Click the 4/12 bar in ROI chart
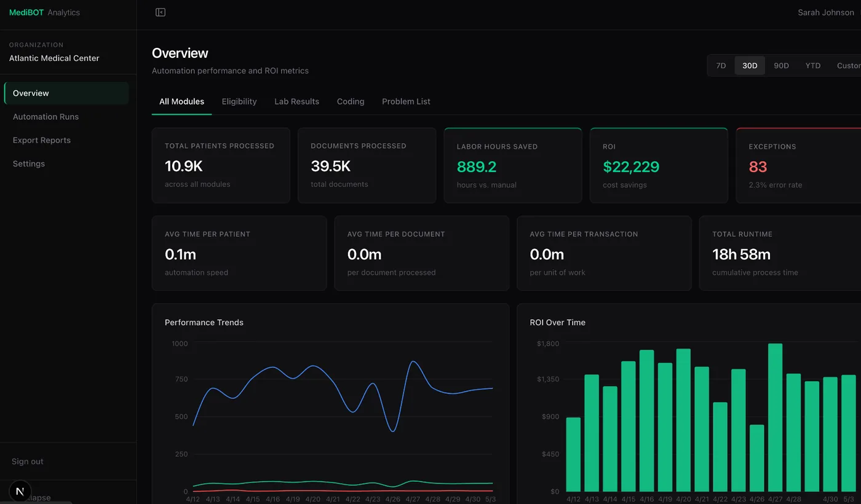Viewport: 861px width, 504px height. (573, 455)
